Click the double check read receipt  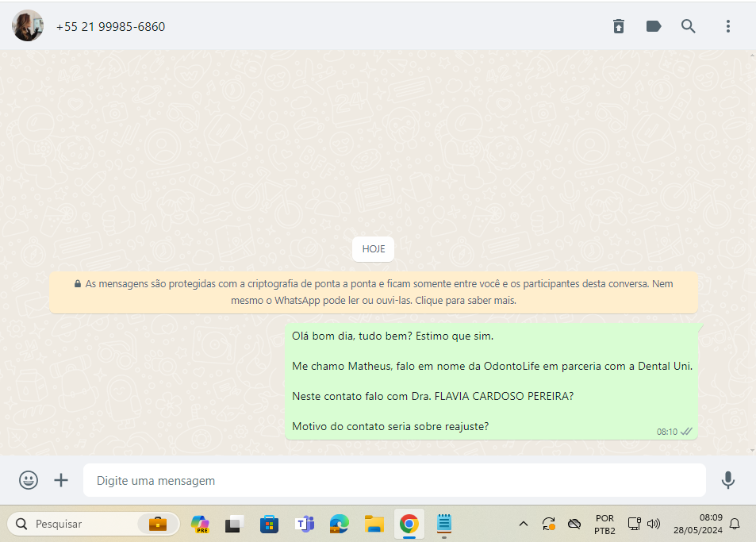(686, 432)
